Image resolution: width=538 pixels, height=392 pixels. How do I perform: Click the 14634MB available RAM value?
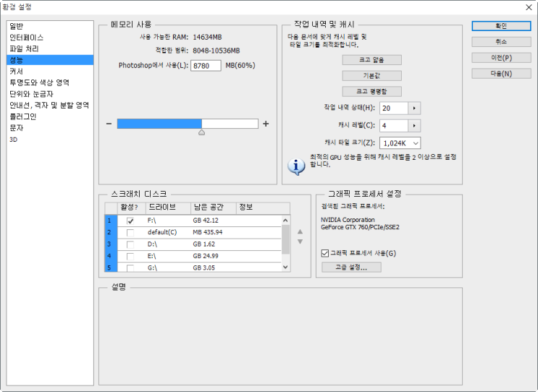[x=207, y=38]
